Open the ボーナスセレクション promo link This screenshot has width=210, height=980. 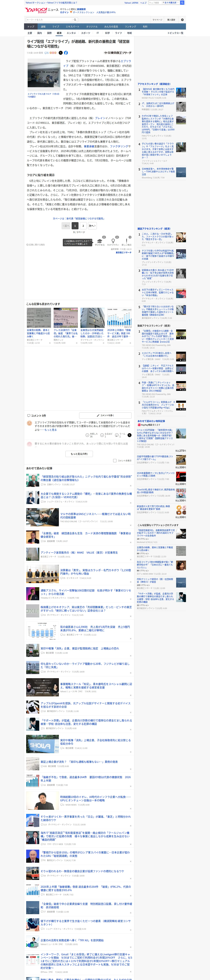pos(83,12)
